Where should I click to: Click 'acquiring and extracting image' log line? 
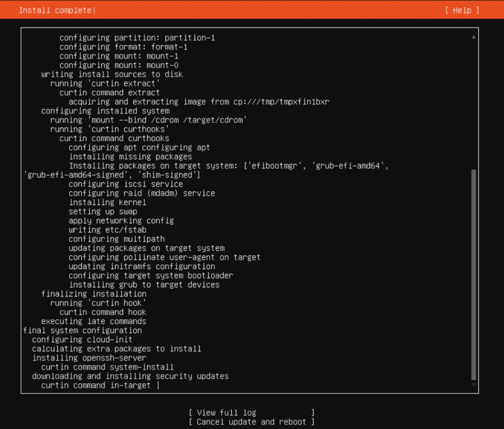pyautogui.click(x=199, y=102)
